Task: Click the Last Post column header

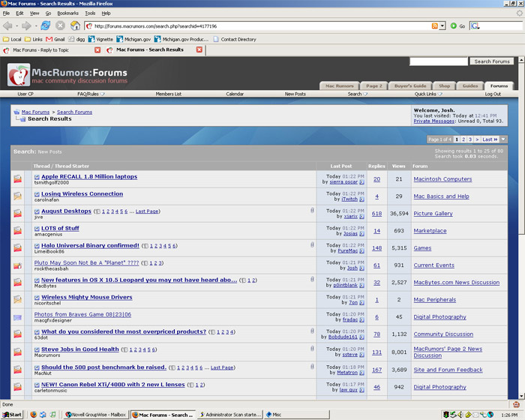Action: coord(340,166)
